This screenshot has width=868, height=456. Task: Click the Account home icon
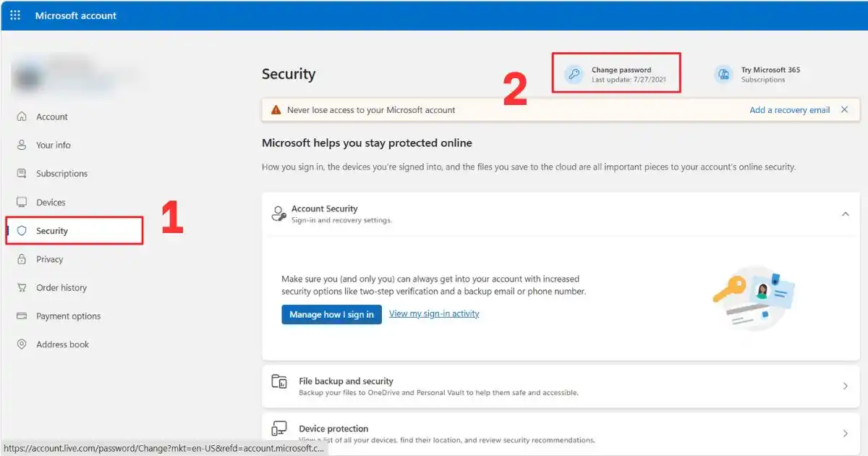tap(22, 117)
